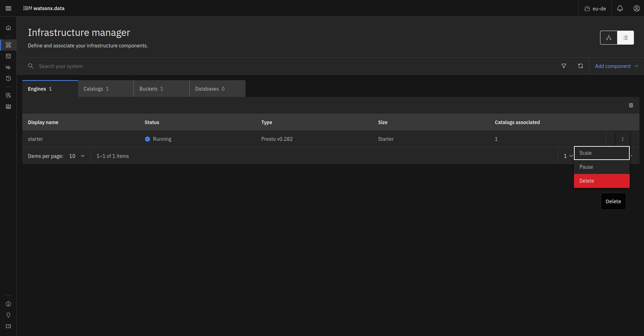Refresh the infrastructure list
Screen dimensions: 644x336
(581, 66)
